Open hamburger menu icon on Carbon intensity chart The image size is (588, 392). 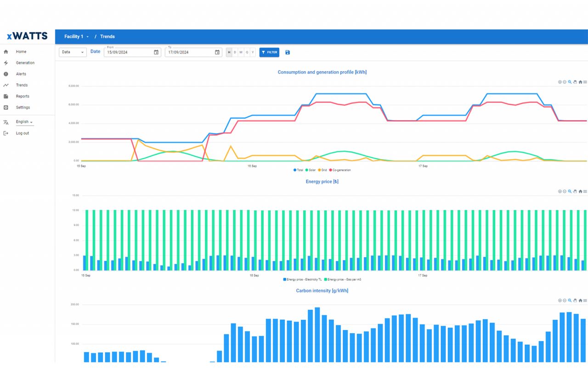(x=585, y=300)
